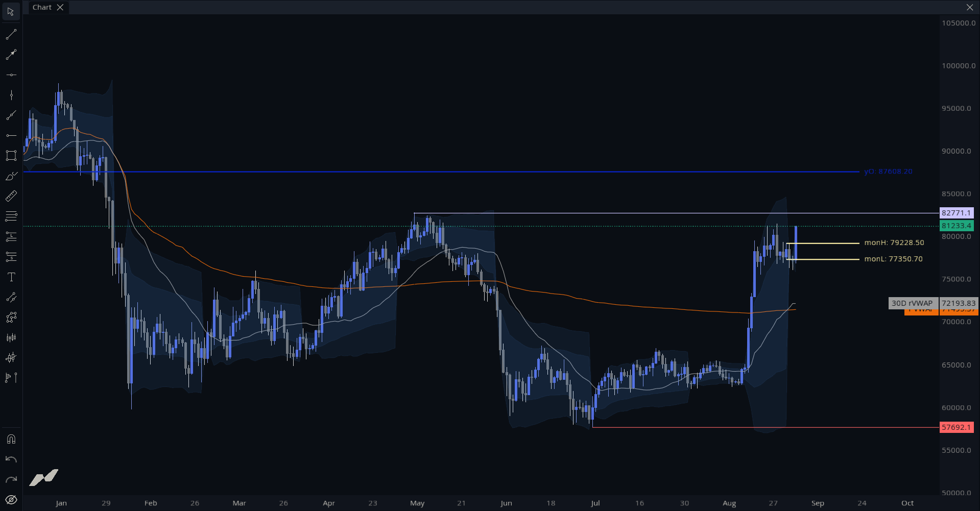Screen dimensions: 980x511
Task: Click the 82771.1 price level label
Action: coord(957,213)
